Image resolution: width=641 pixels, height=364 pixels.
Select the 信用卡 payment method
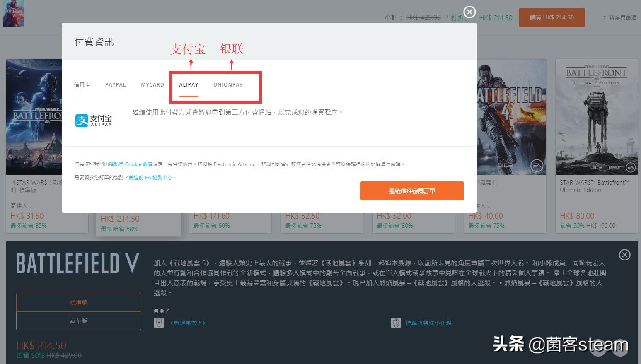point(82,84)
